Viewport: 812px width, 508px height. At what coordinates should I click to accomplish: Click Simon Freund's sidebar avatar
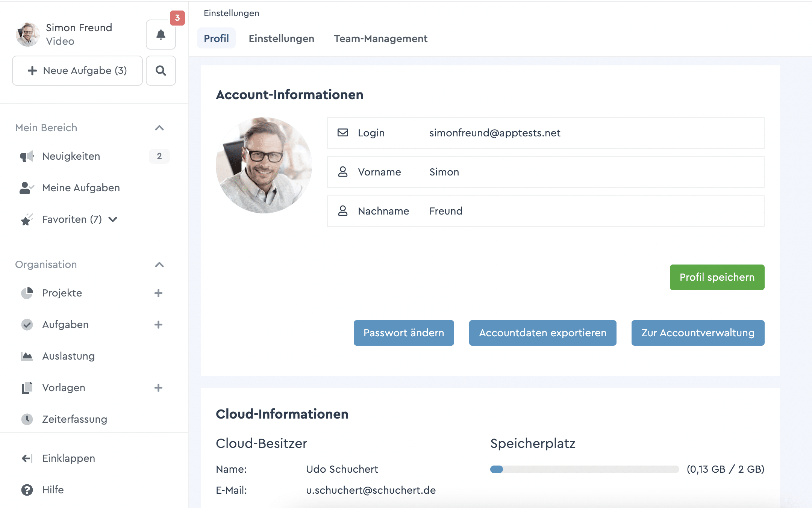coord(27,35)
